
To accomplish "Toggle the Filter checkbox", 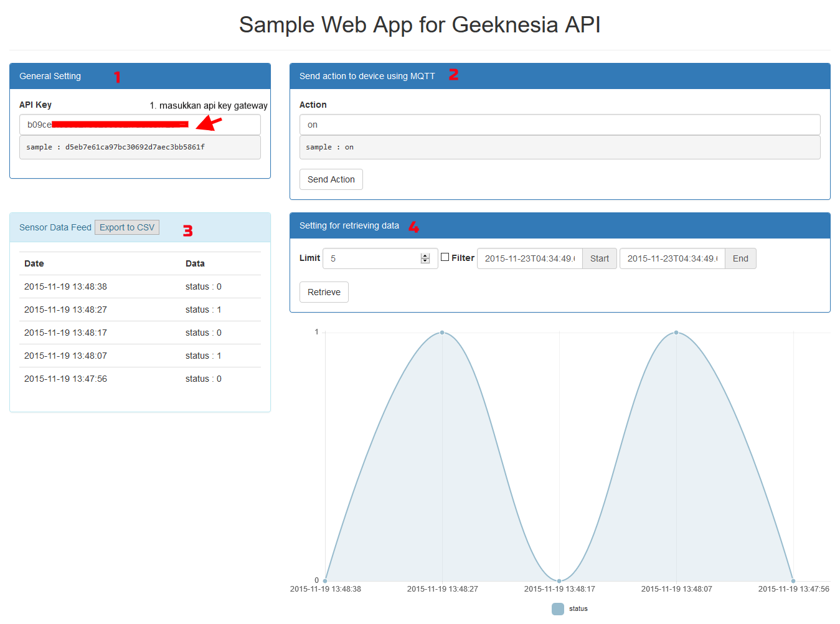I will tap(445, 257).
